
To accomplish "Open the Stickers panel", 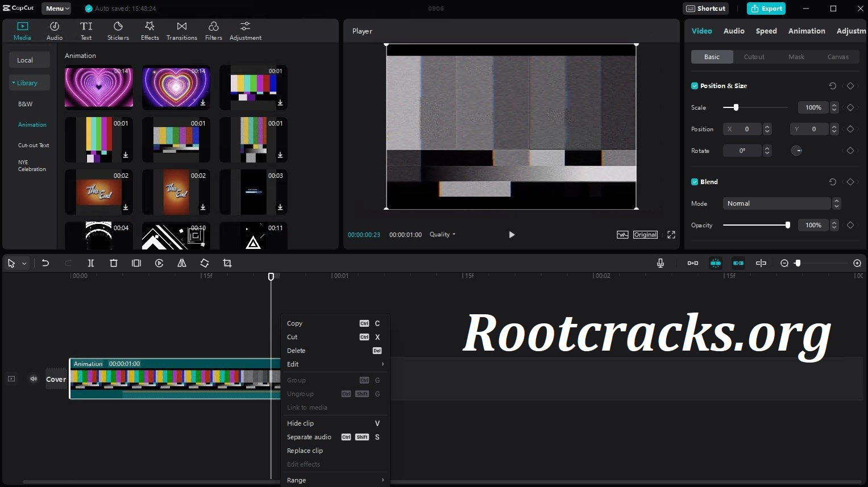I will (x=118, y=31).
